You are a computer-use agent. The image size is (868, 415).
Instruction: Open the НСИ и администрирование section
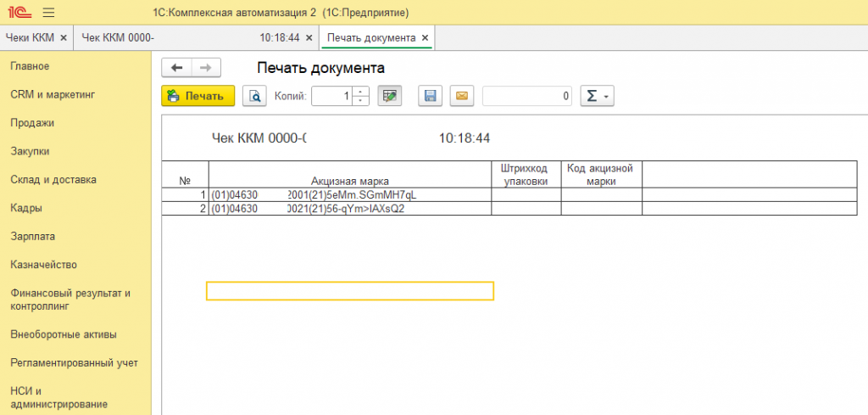(58, 398)
